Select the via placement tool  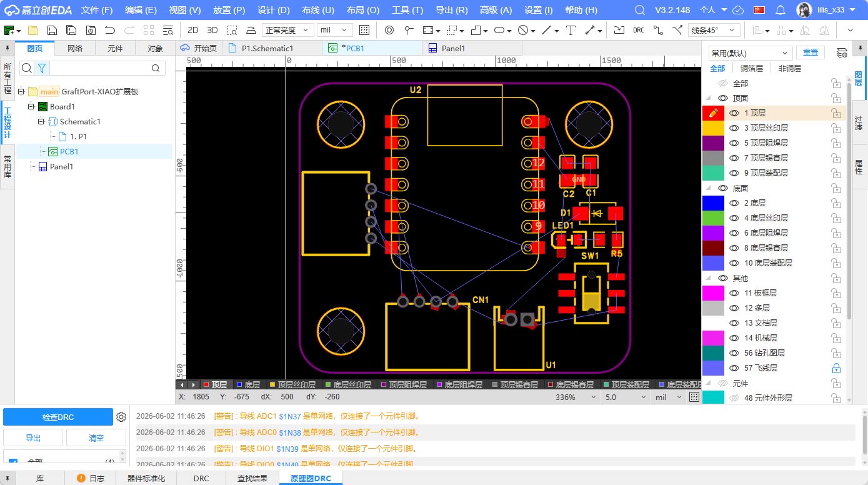[389, 30]
